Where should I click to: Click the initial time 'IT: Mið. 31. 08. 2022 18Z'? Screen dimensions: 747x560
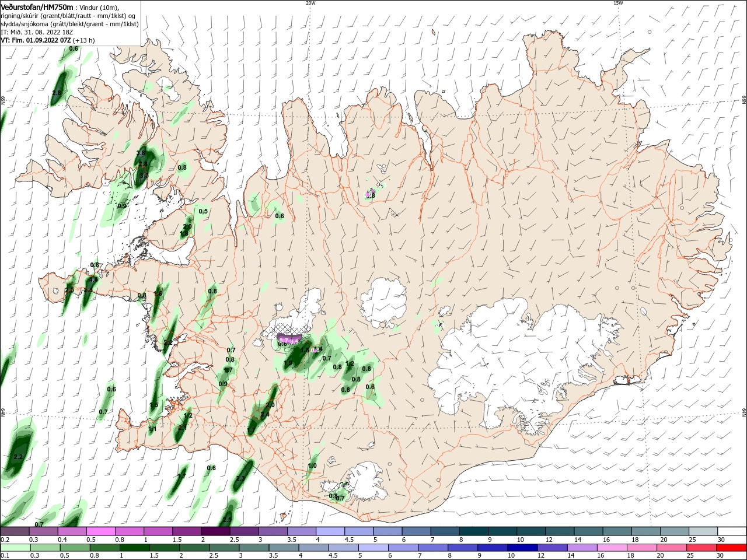37,32
